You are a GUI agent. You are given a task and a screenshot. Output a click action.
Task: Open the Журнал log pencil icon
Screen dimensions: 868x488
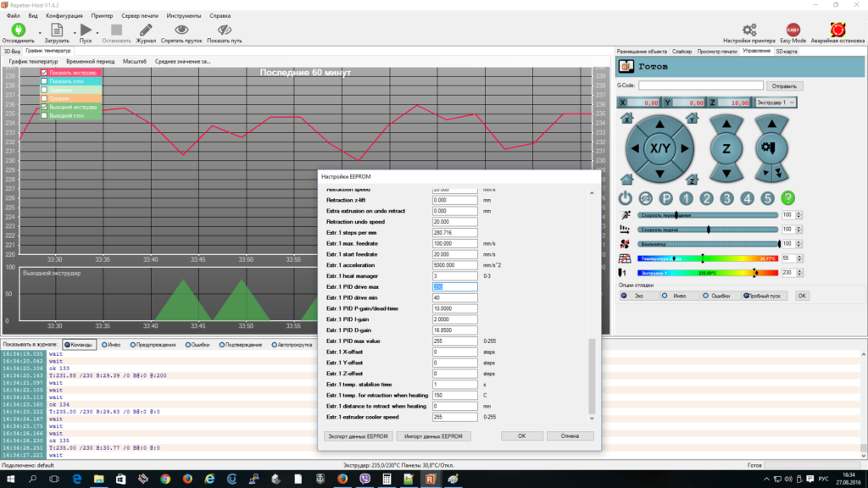[x=146, y=30]
